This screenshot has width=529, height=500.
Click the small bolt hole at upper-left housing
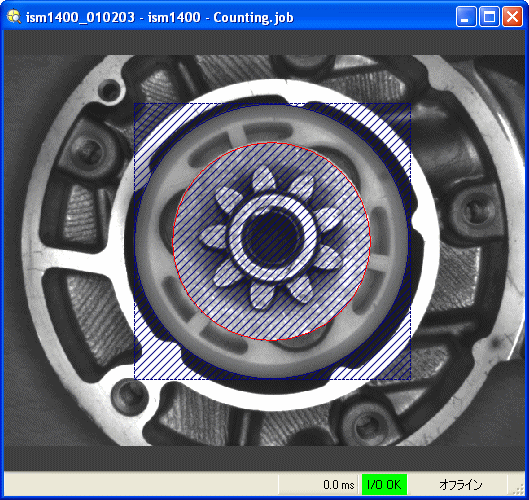pos(110,90)
